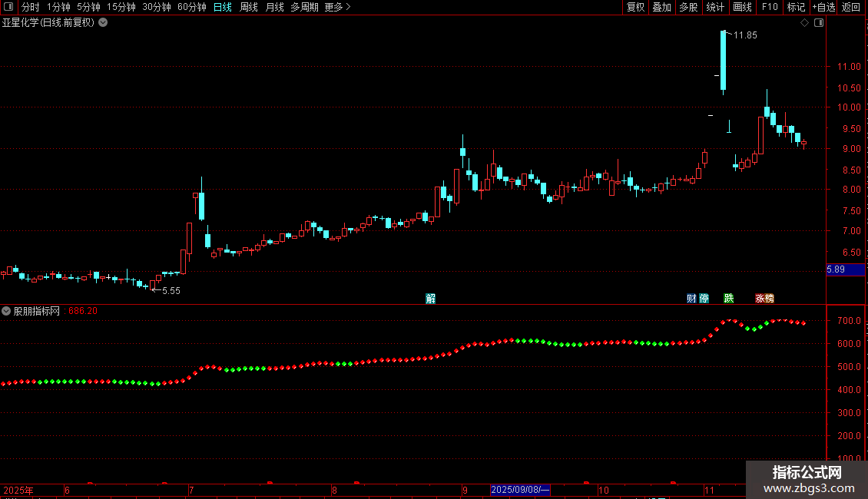Click the panel layout icon at top-left
Screen dimensions: 868x499
8,7
